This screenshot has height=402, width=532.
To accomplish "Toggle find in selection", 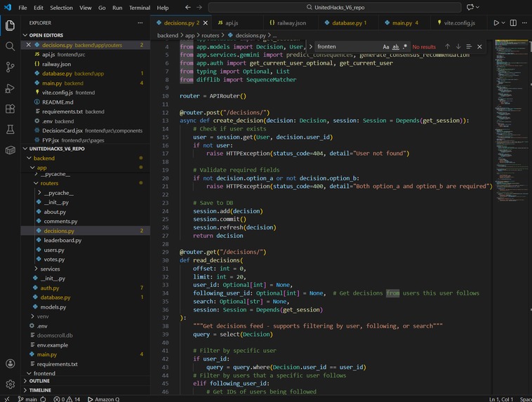I will (x=469, y=46).
